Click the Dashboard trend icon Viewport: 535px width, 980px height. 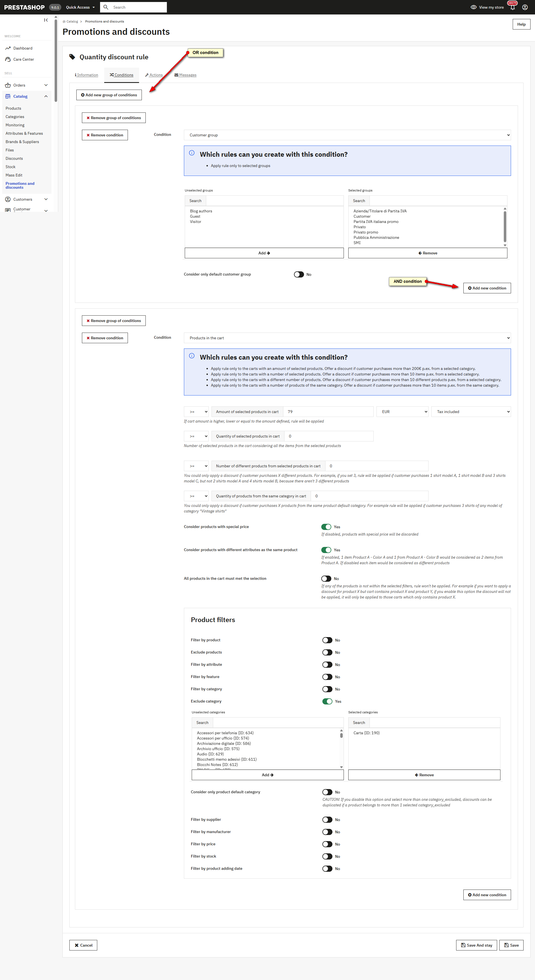[8, 48]
